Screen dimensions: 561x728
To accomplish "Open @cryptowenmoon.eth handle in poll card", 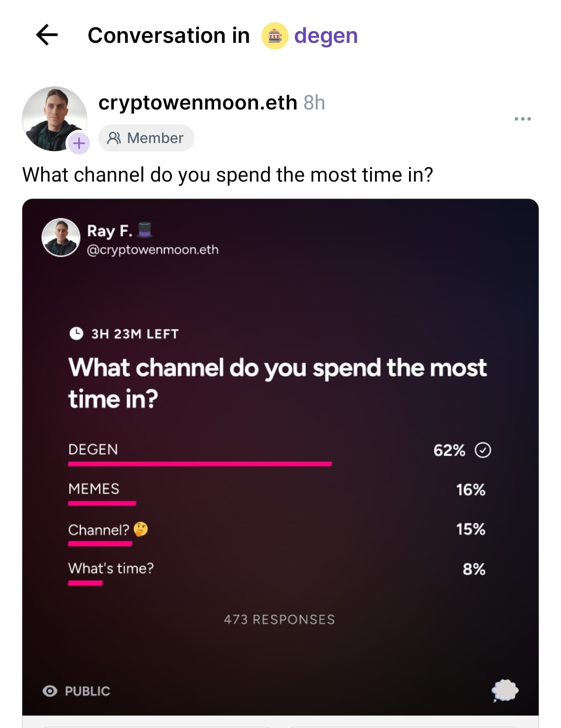I will (153, 250).
